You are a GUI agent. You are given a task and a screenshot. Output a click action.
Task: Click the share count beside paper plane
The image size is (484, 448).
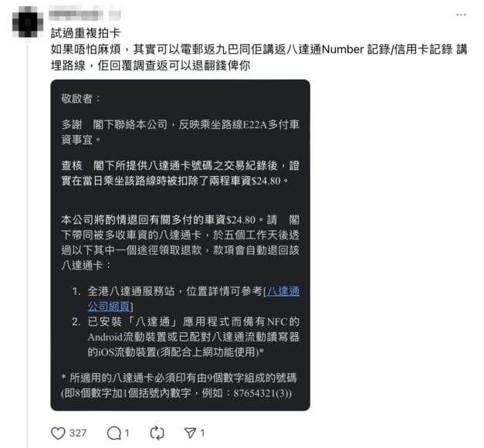[202, 433]
